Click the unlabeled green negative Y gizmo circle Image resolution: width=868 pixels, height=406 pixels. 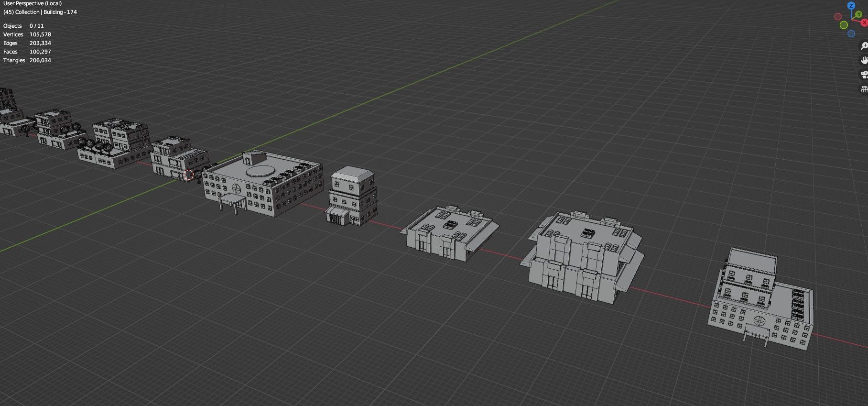(x=844, y=25)
